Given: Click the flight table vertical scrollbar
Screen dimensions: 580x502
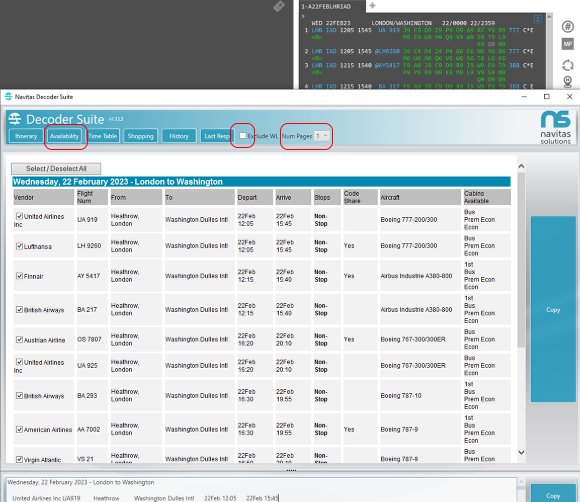Looking at the screenshot, I should point(521,260).
